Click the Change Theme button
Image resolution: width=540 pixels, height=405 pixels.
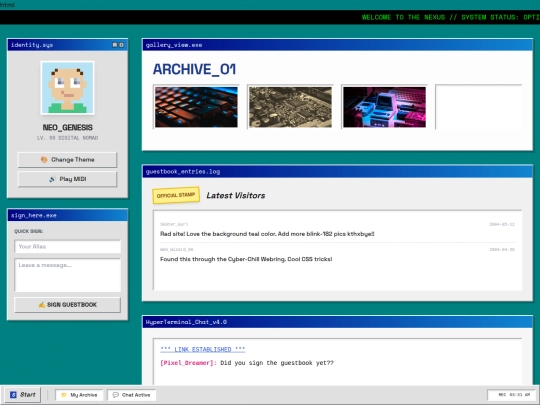coord(68,160)
